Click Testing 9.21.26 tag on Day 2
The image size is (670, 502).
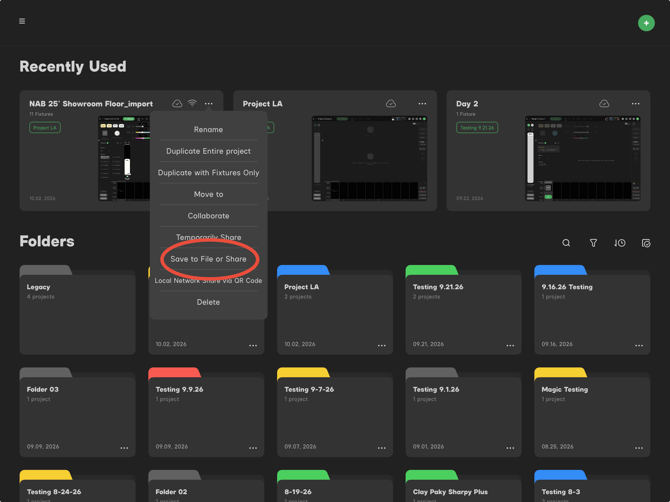tap(477, 128)
